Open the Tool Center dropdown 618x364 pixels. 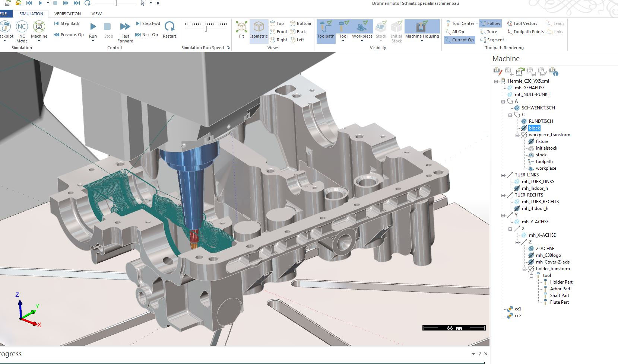476,23
